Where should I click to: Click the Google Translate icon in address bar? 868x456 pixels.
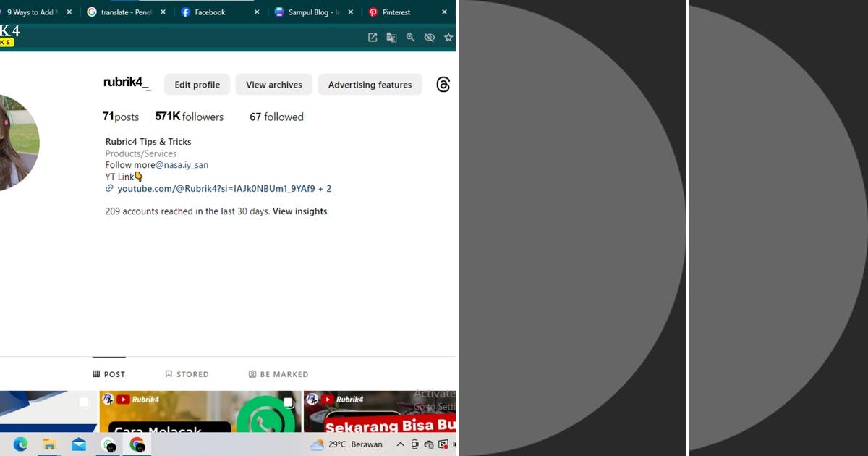[391, 38]
